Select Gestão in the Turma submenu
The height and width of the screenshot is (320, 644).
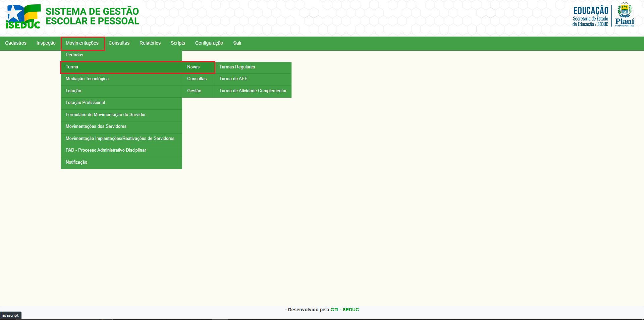[x=194, y=91]
